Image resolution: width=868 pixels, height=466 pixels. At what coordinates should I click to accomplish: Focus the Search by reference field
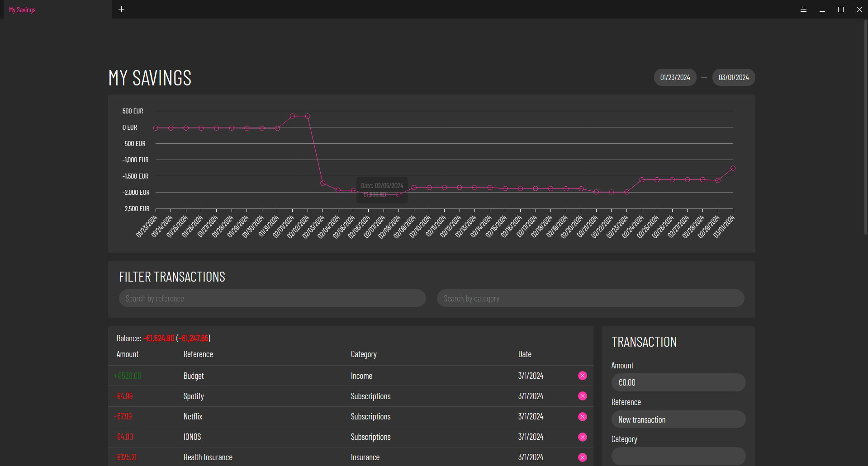pyautogui.click(x=272, y=298)
